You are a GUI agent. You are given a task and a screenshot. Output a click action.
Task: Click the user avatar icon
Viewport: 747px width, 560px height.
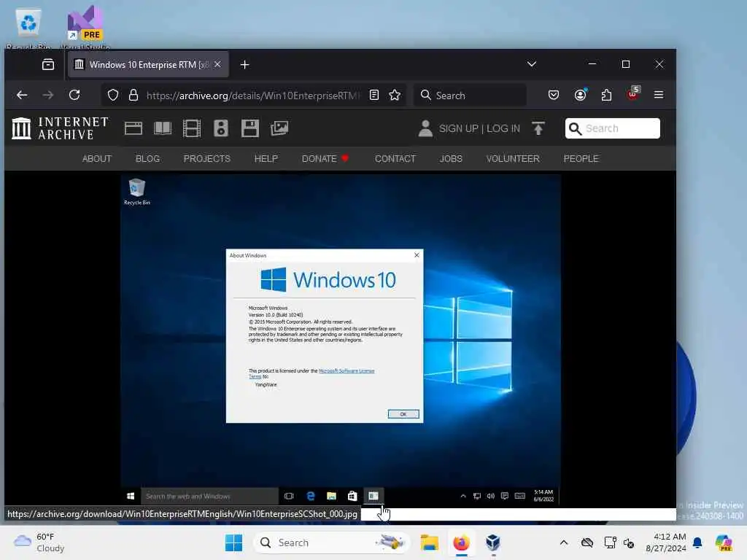click(425, 128)
